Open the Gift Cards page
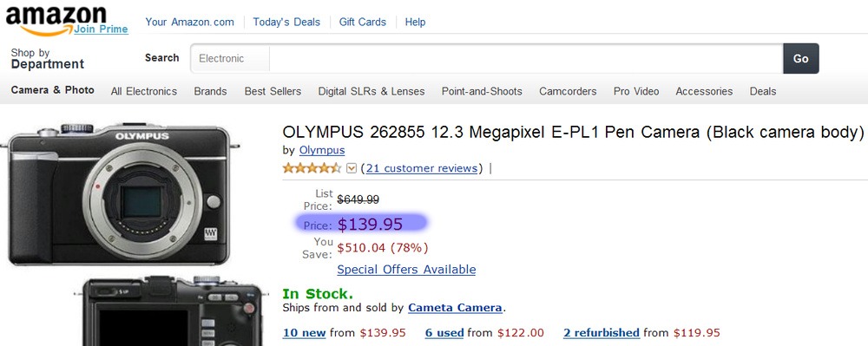The width and height of the screenshot is (868, 346). click(x=363, y=22)
